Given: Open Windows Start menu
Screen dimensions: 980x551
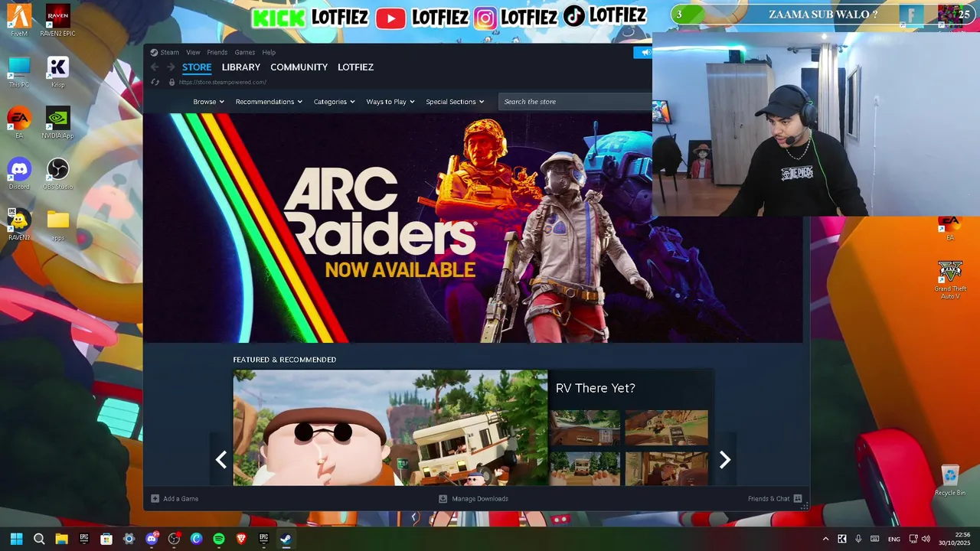Looking at the screenshot, I should click(17, 539).
